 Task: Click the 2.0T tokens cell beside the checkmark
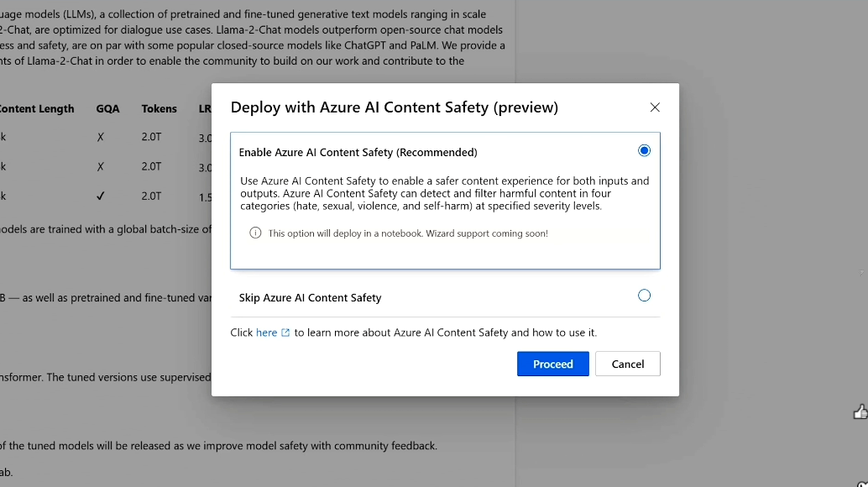151,196
